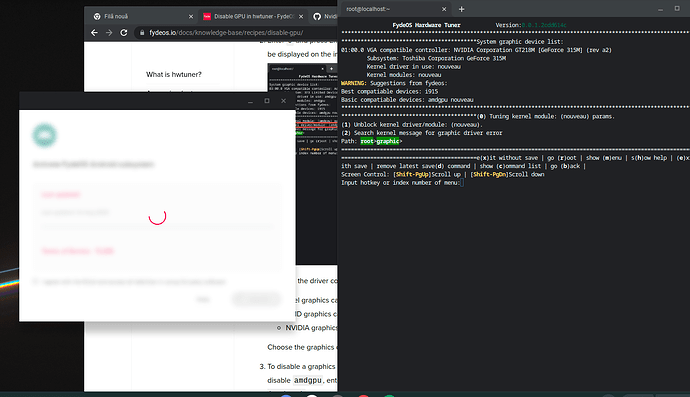The height and width of the screenshot is (397, 690).
Task: Open a new terminal tab with plus
Action: 461,9
